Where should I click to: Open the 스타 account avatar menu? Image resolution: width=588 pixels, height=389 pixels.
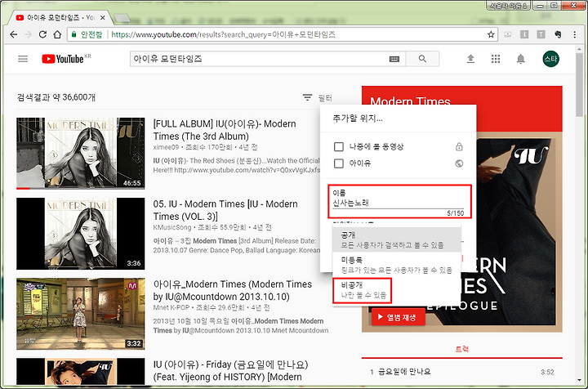(550, 59)
